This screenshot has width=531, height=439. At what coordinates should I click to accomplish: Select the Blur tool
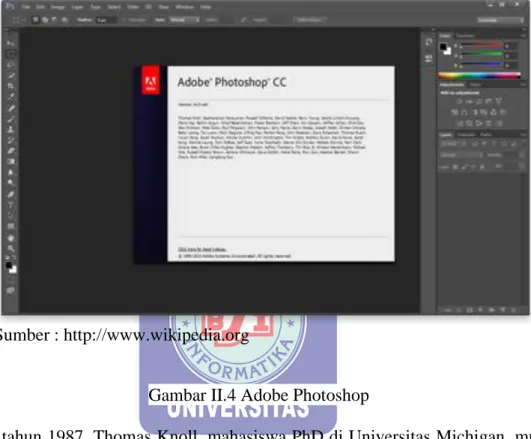[10, 172]
